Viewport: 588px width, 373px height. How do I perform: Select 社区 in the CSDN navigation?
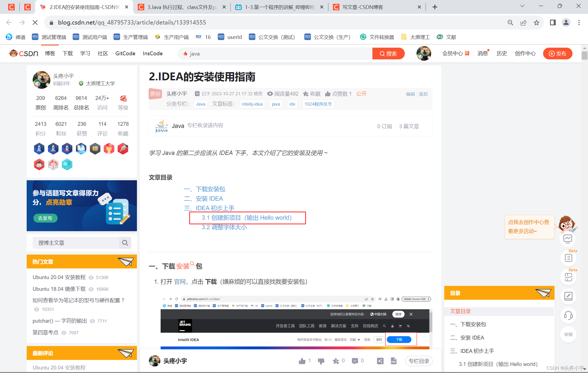point(102,53)
